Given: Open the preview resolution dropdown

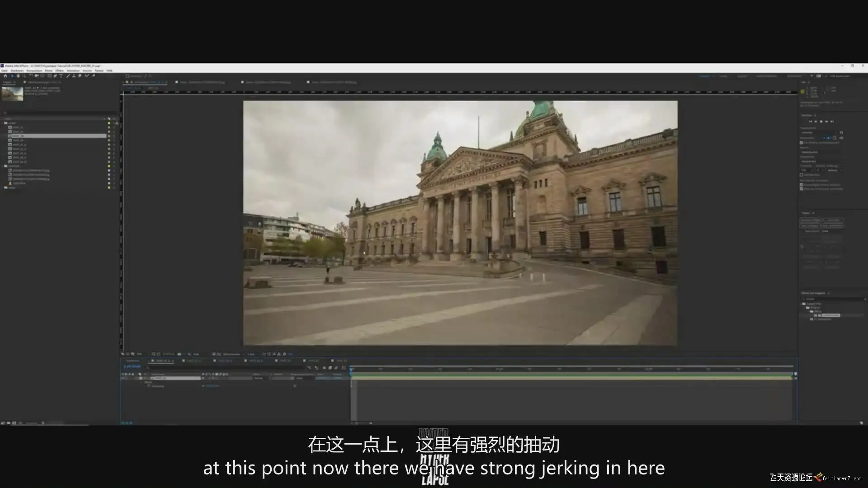Looking at the screenshot, I should (x=835, y=170).
